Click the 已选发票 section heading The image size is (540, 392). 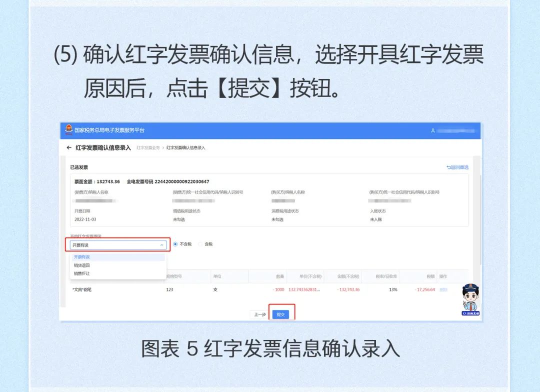79,167
